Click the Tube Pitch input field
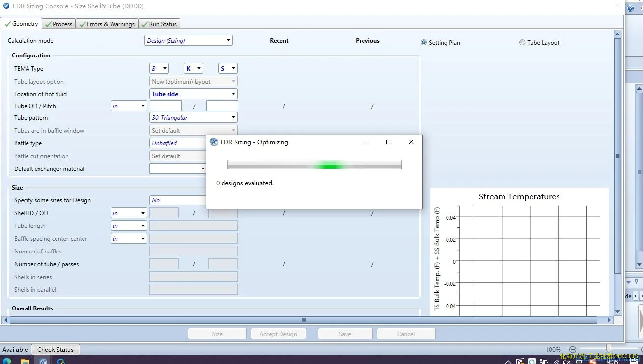The width and height of the screenshot is (643, 364). tap(222, 106)
